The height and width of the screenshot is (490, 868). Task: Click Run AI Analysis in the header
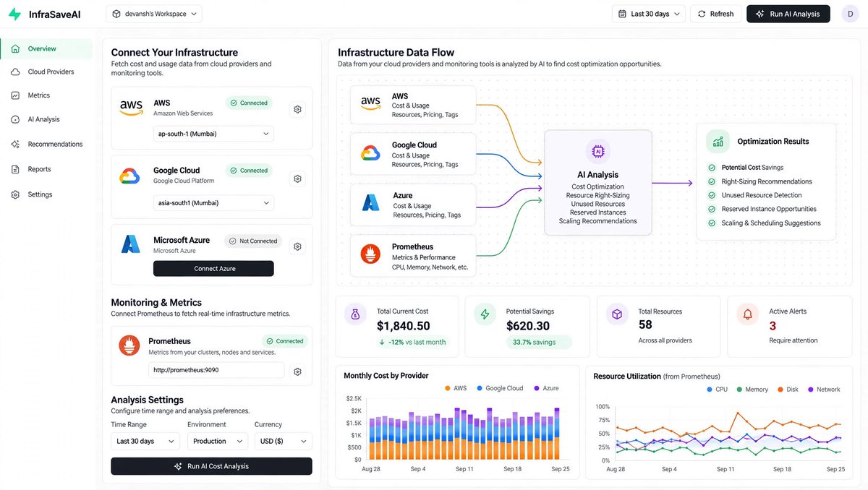pos(788,14)
